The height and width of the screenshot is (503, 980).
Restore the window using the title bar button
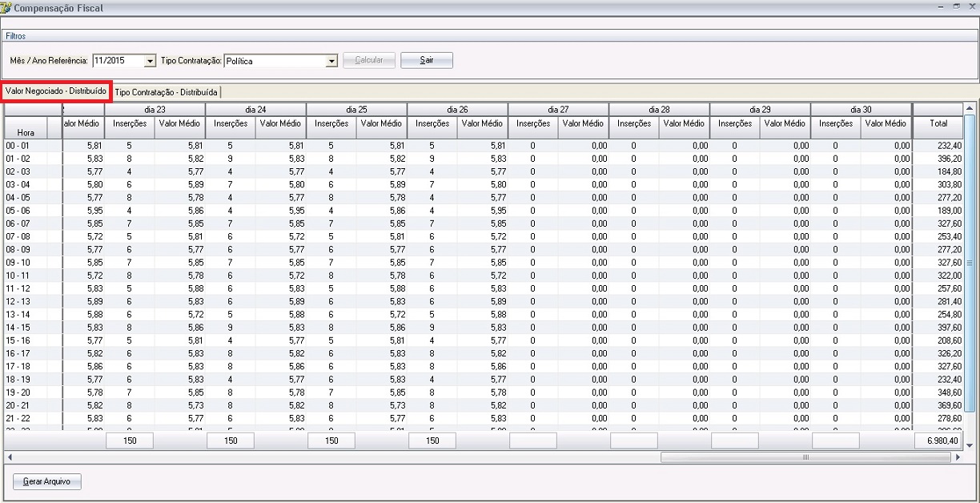click(x=956, y=6)
